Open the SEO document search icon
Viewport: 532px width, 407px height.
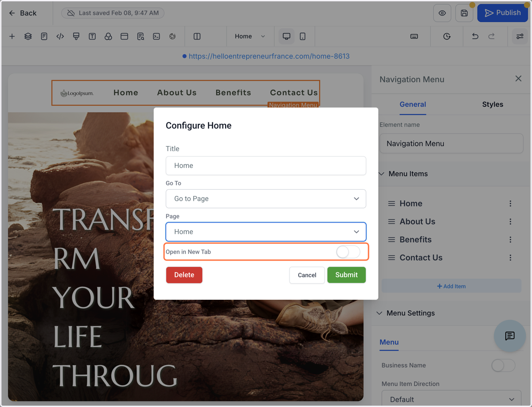(x=141, y=36)
